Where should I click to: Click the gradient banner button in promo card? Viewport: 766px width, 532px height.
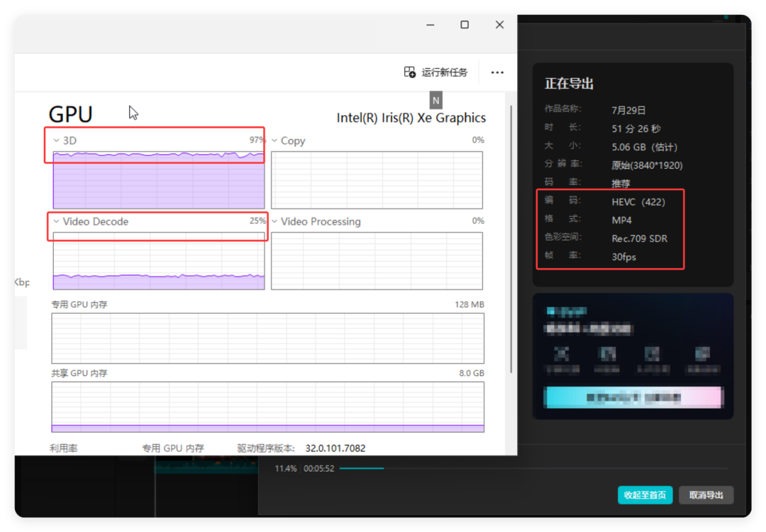point(633,397)
